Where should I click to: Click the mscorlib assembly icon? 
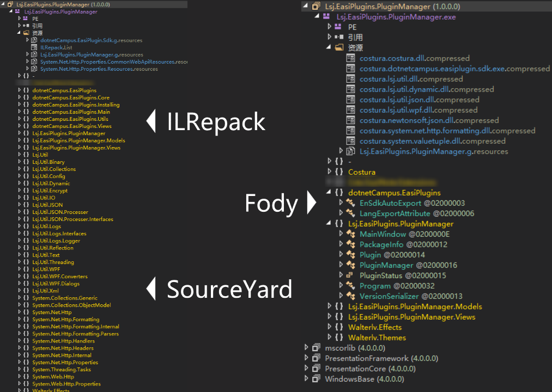click(316, 348)
